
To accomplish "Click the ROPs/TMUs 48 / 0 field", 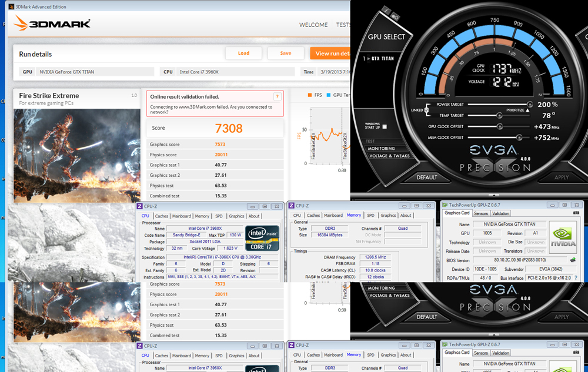I will (x=485, y=278).
